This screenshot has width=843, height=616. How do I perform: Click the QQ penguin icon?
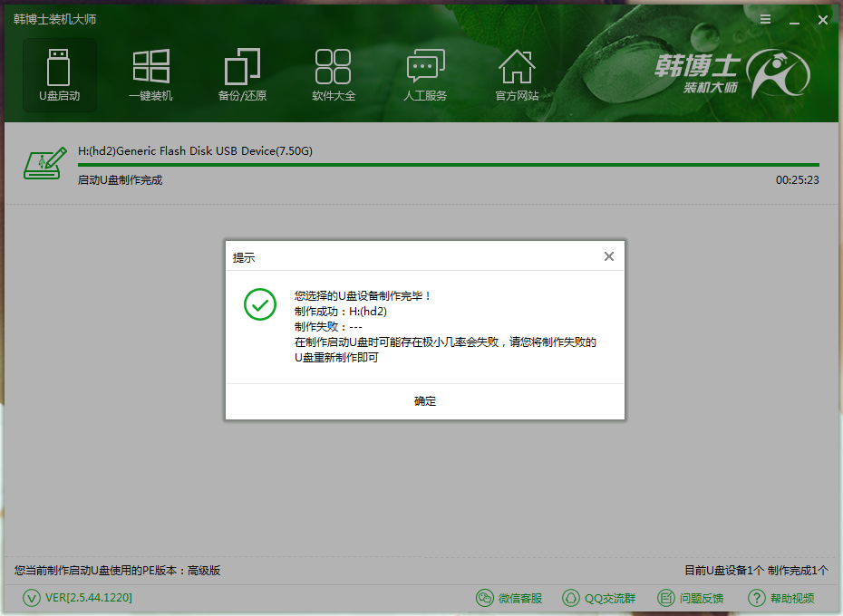coord(570,598)
